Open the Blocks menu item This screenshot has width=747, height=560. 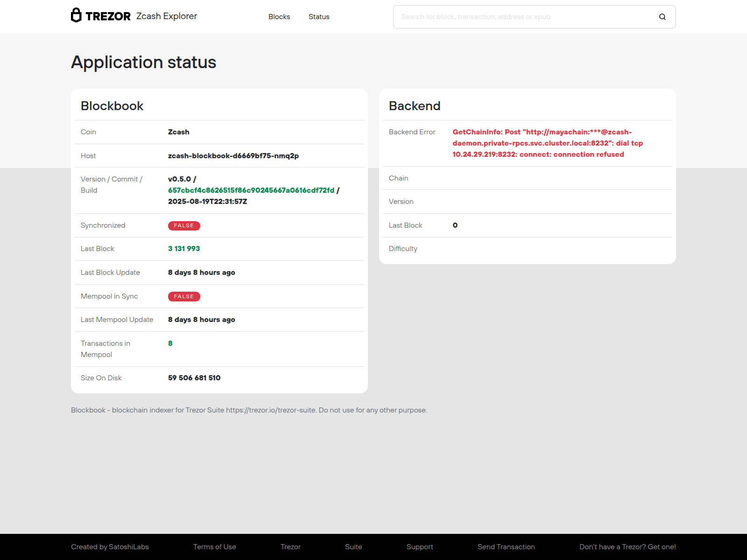click(279, 17)
